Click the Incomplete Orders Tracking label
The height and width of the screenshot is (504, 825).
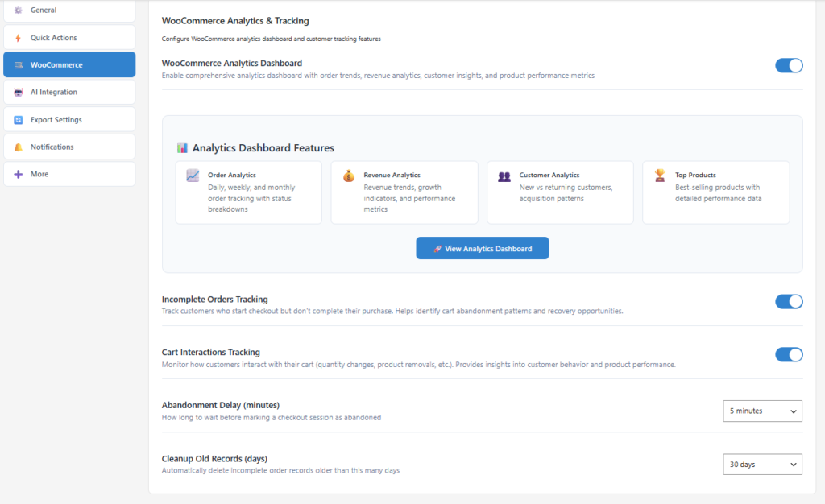click(214, 299)
